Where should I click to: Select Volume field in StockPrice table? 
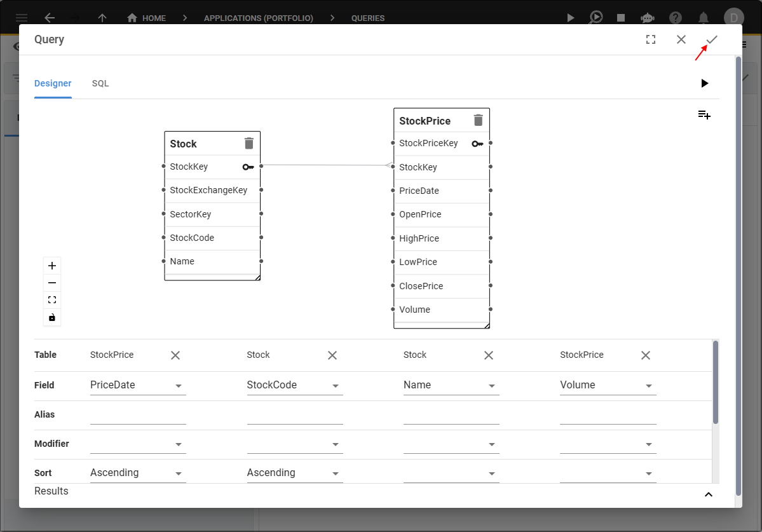442,310
